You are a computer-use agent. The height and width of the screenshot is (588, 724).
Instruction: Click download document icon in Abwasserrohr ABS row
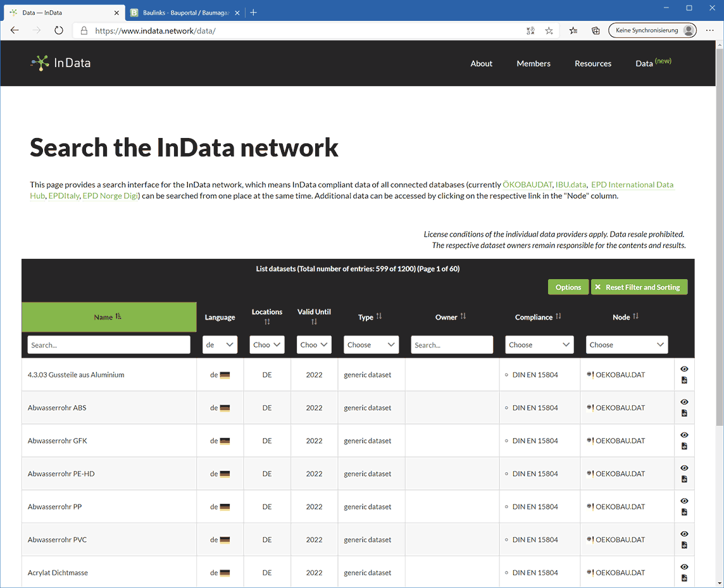tap(684, 413)
